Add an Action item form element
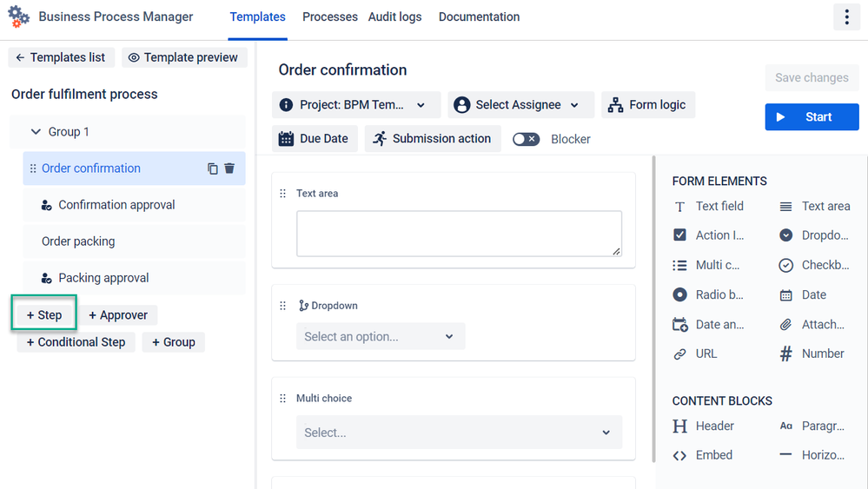The width and height of the screenshot is (868, 489). point(709,235)
